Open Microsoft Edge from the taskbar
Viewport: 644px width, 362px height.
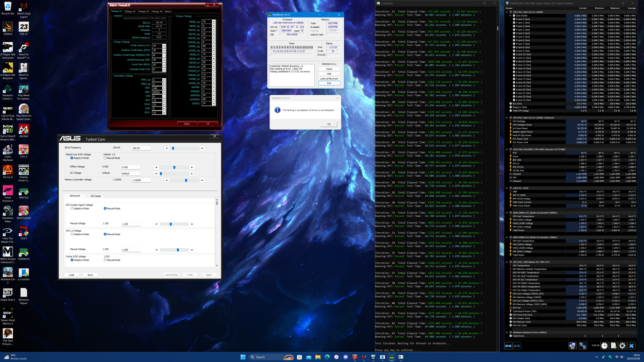327,357
